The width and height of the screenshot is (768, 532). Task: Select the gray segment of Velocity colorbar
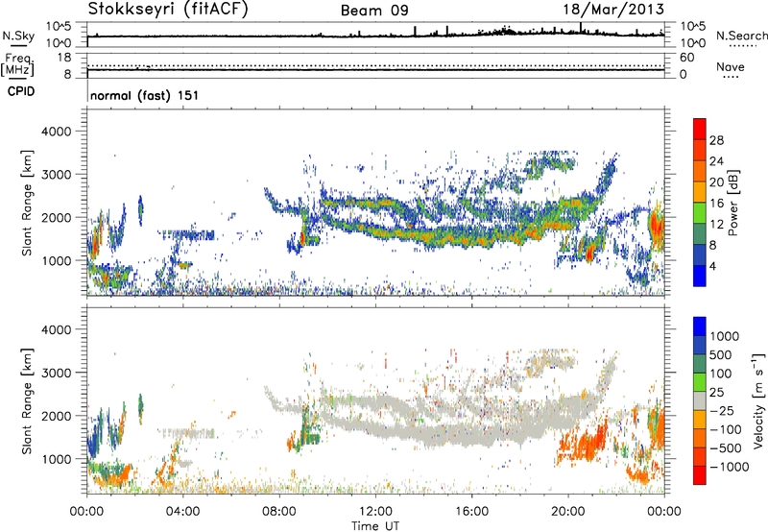point(700,401)
